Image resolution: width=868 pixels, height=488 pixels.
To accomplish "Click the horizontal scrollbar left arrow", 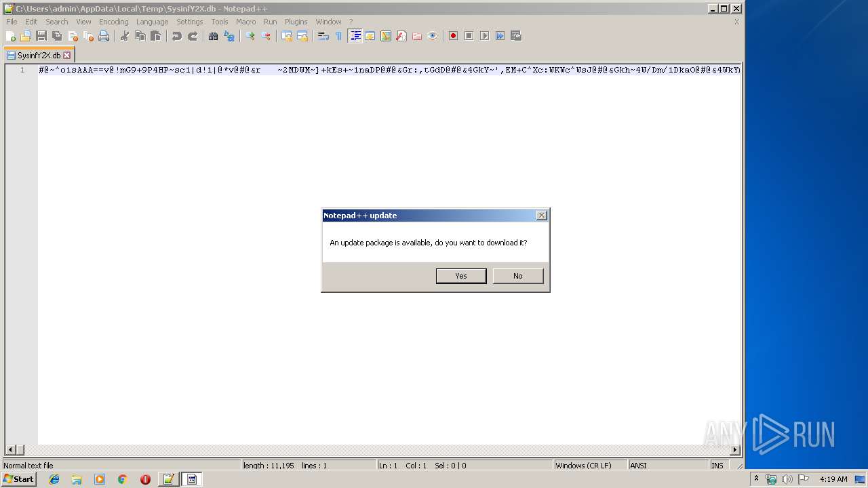I will pos(9,450).
